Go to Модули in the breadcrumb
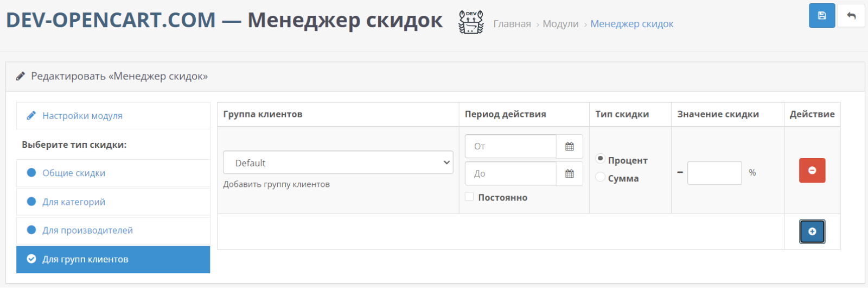 pos(560,24)
